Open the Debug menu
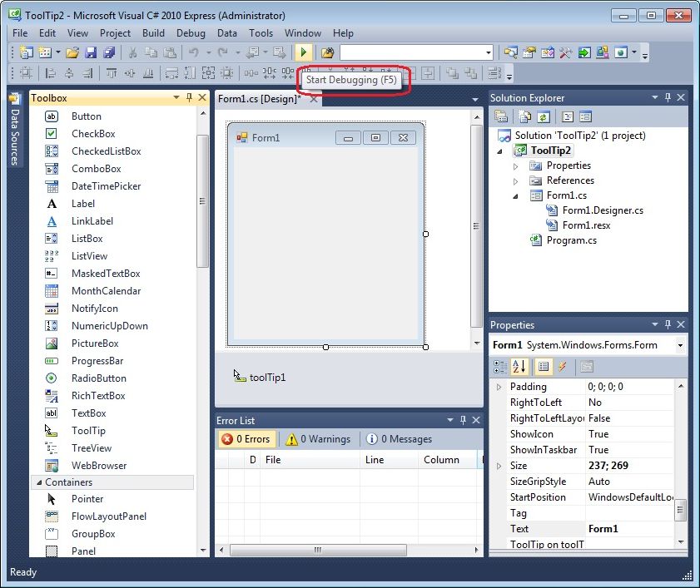The width and height of the screenshot is (700, 588). (191, 33)
